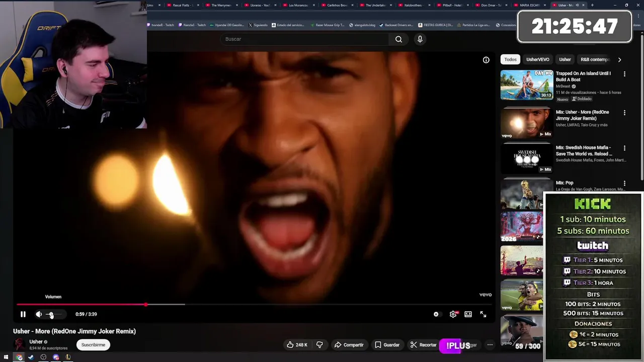Switch to The Merrymen browser tab
The image size is (644, 362).
click(221, 5)
